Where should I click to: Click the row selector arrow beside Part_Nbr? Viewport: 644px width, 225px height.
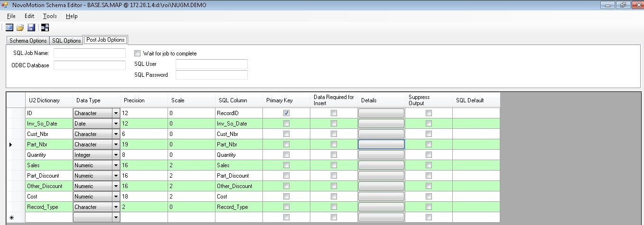tap(11, 144)
